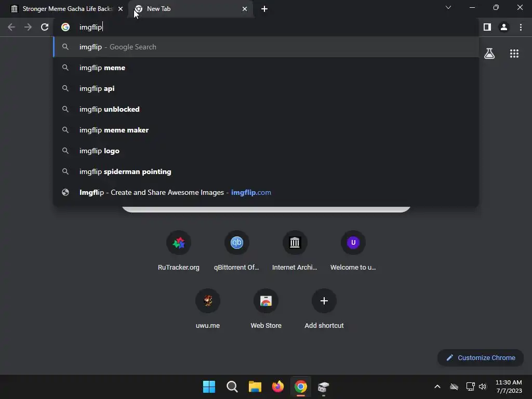Open the Windows Start menu

pyautogui.click(x=209, y=387)
